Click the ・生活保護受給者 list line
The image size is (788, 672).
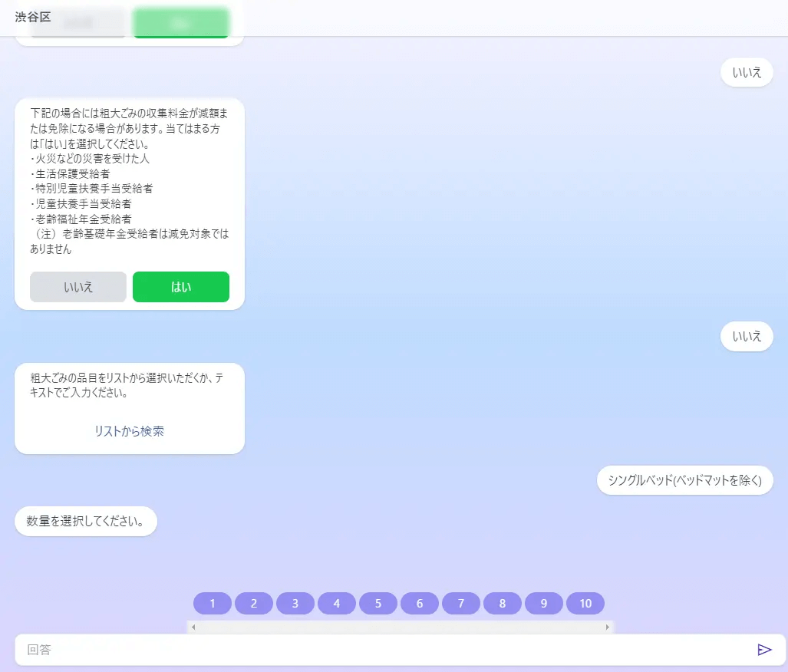pyautogui.click(x=70, y=174)
